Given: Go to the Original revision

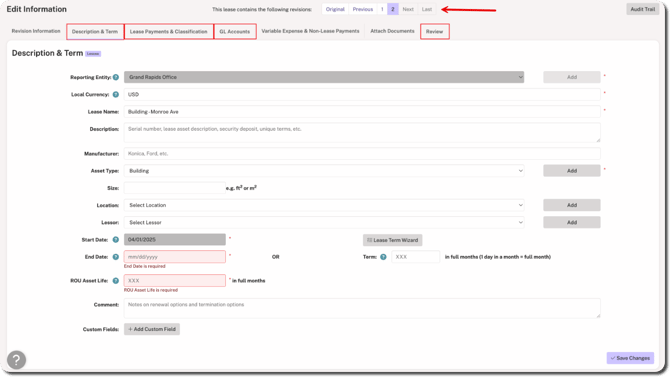Looking at the screenshot, I should pyautogui.click(x=335, y=9).
